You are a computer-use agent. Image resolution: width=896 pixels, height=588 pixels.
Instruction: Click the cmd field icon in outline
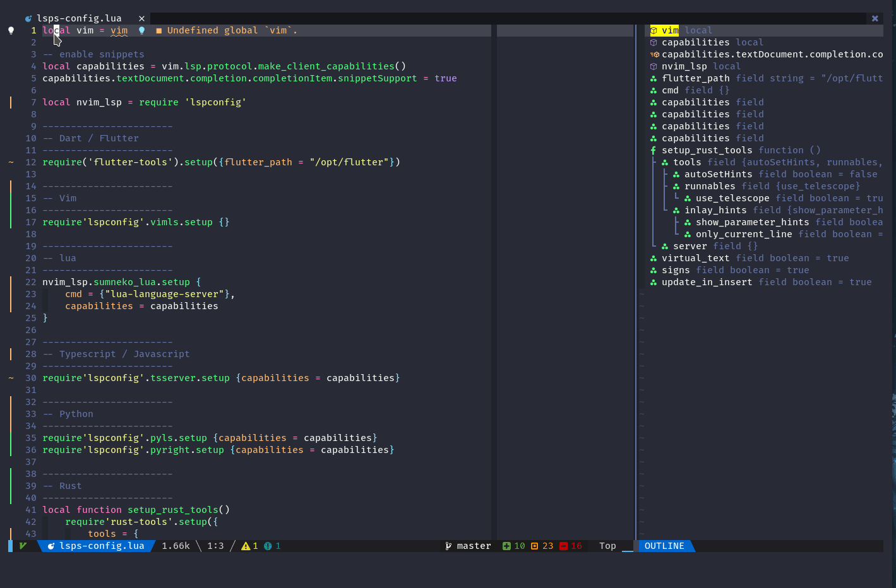[654, 90]
